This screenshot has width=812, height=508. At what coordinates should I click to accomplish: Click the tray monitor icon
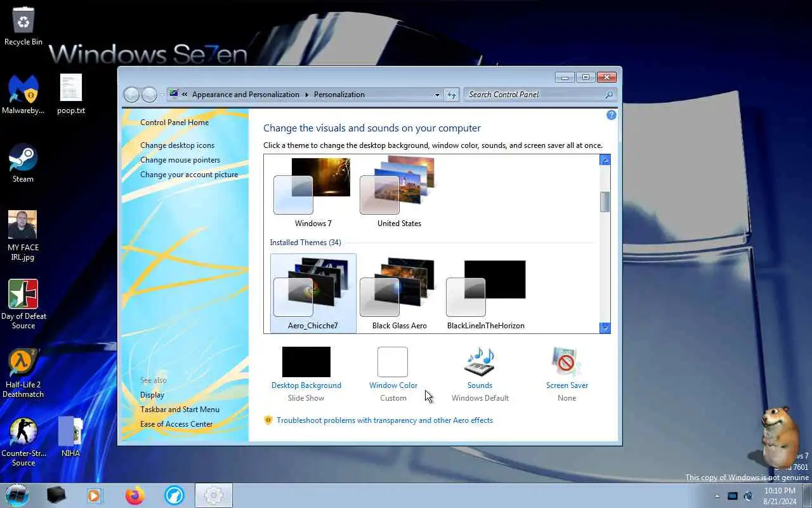pyautogui.click(x=733, y=496)
